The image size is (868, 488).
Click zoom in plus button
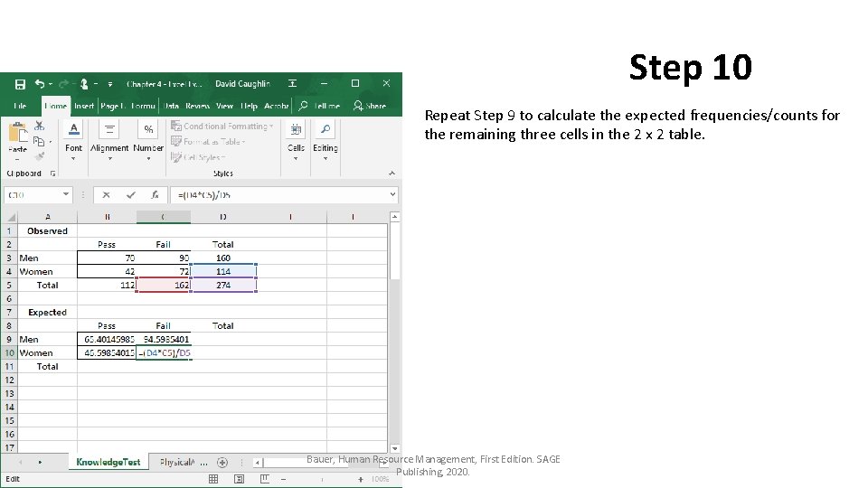point(361,479)
